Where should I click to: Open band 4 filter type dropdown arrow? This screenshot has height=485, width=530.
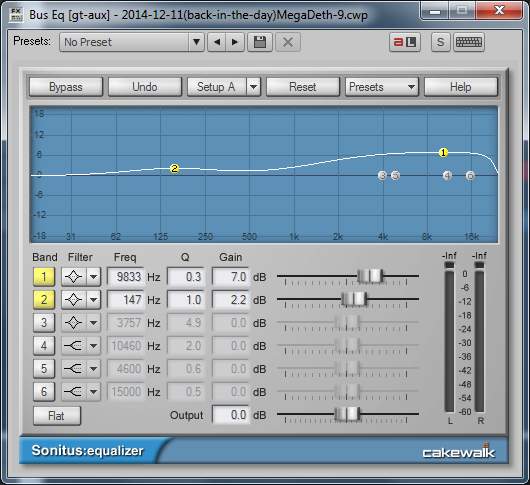tap(94, 346)
